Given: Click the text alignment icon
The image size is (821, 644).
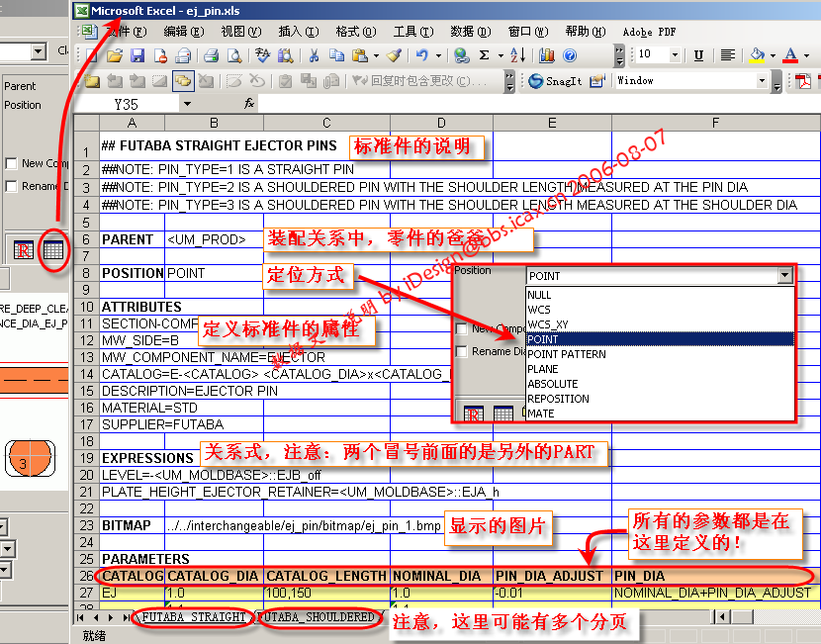Looking at the screenshot, I should tap(727, 55).
